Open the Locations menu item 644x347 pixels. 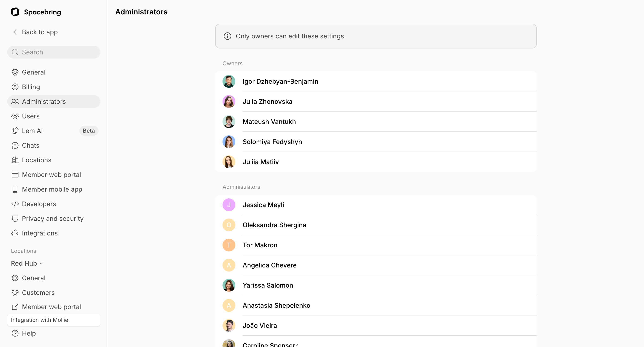54,160
